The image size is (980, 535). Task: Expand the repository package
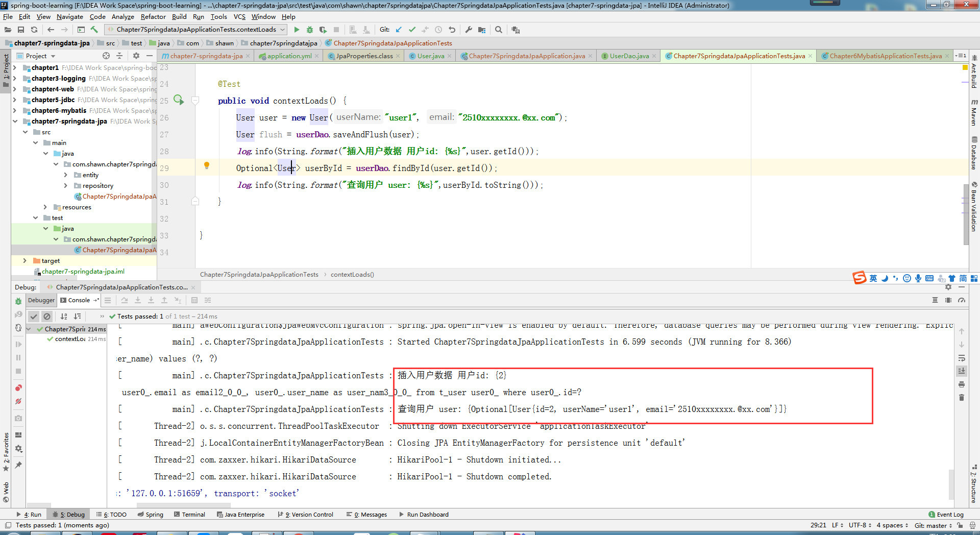coord(66,186)
